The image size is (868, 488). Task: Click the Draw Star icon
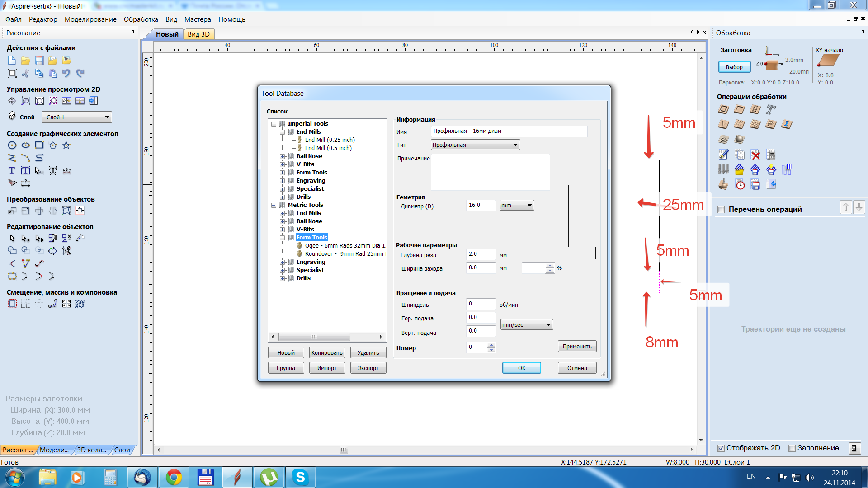(66, 145)
